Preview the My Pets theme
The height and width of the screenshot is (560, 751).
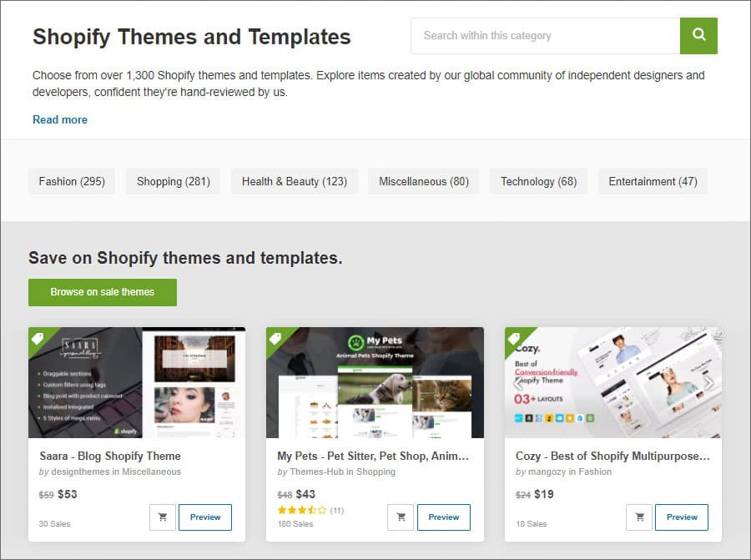click(444, 517)
